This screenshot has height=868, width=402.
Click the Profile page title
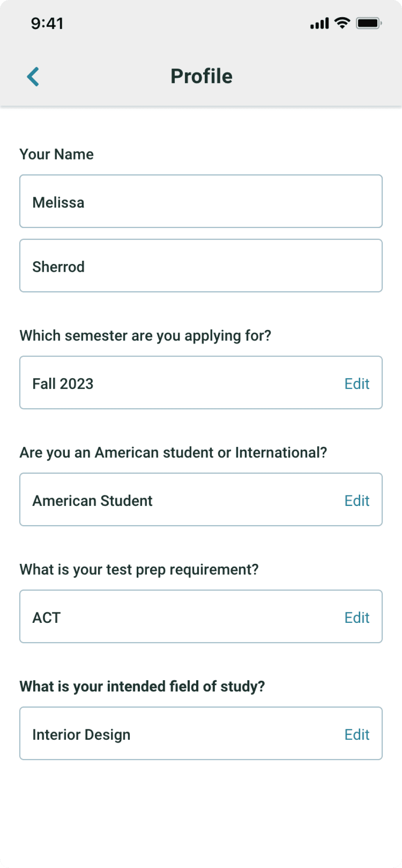(201, 76)
